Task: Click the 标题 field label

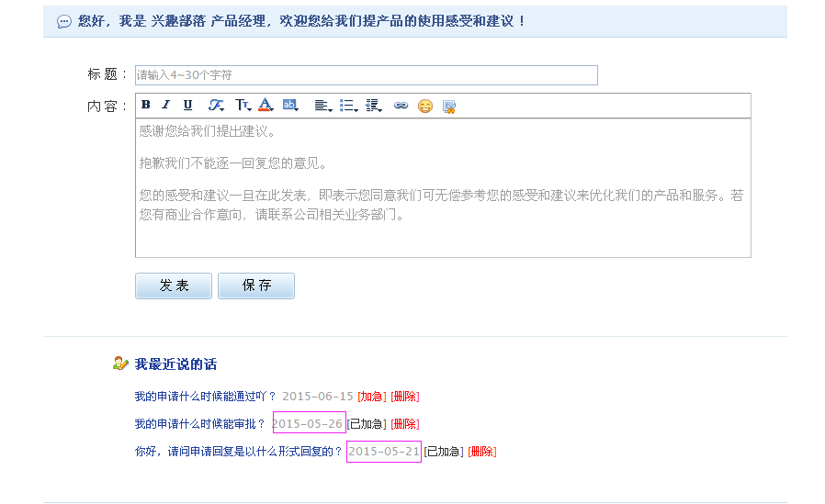Action: coord(107,74)
